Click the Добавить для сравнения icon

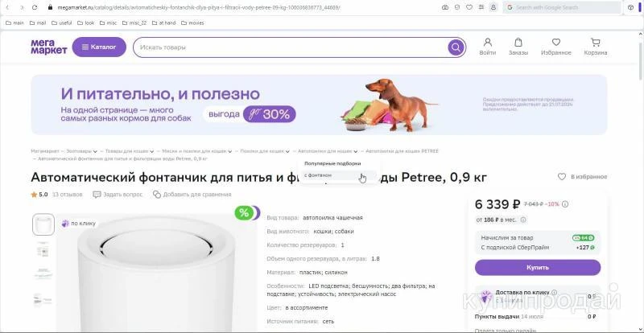(156, 195)
